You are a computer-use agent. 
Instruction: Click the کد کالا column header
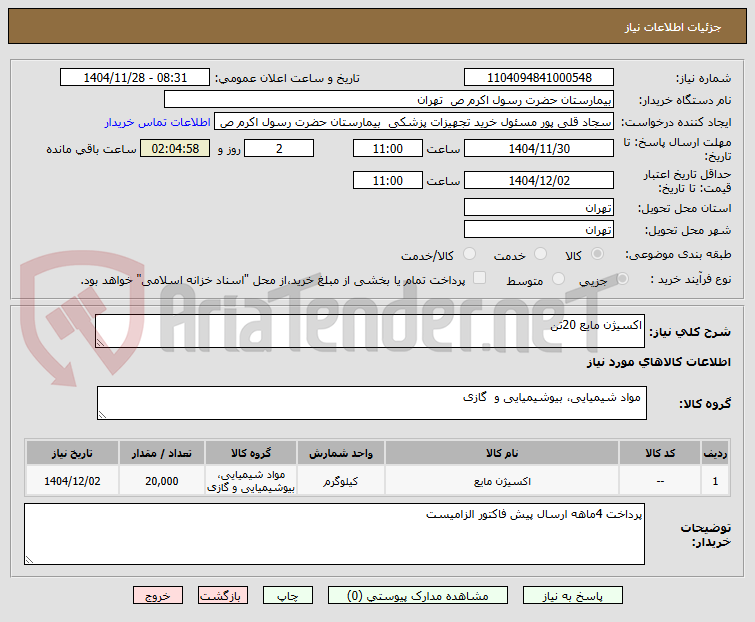tap(660, 453)
